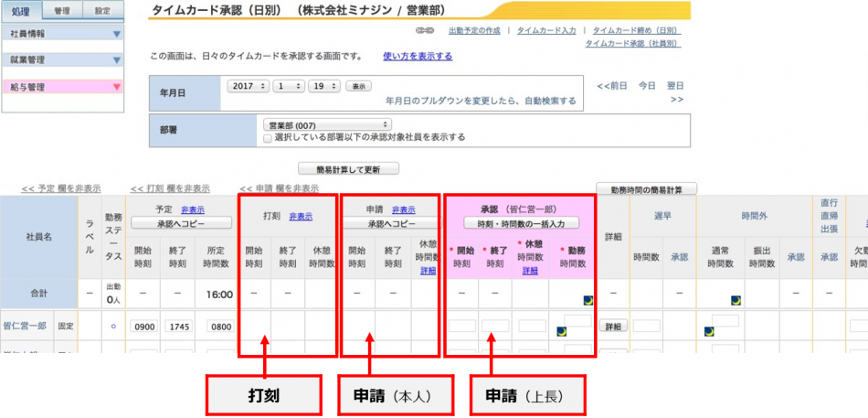Screen dimensions: 868x418
Task: Click the 使い方を表示する link
Action: 418,57
